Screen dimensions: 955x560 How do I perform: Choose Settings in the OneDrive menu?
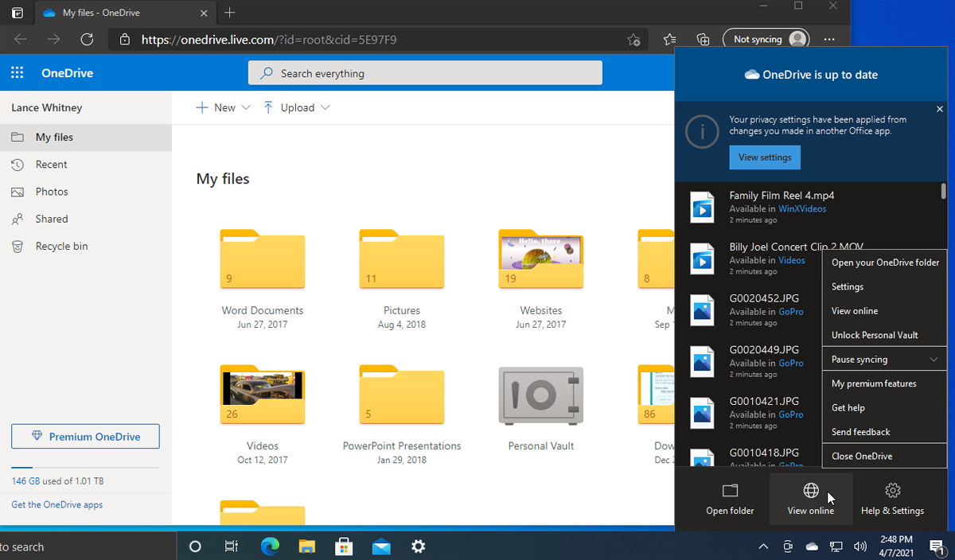pyautogui.click(x=884, y=286)
